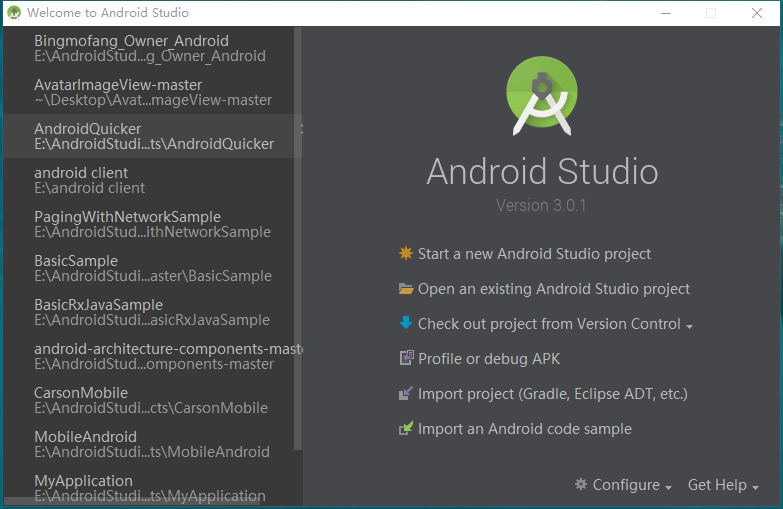Click the Version 3.0.1 text
Image resolution: width=783 pixels, height=509 pixels.
pyautogui.click(x=541, y=205)
